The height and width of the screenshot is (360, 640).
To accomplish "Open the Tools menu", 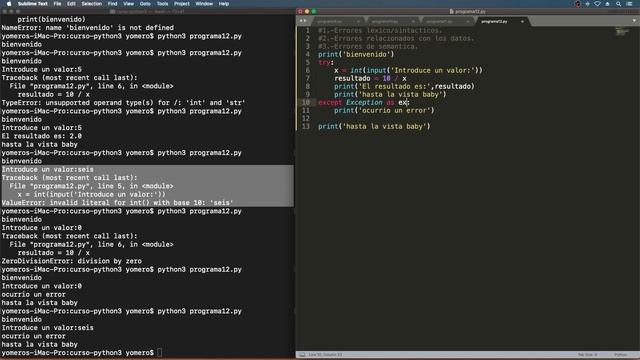I will click(162, 4).
